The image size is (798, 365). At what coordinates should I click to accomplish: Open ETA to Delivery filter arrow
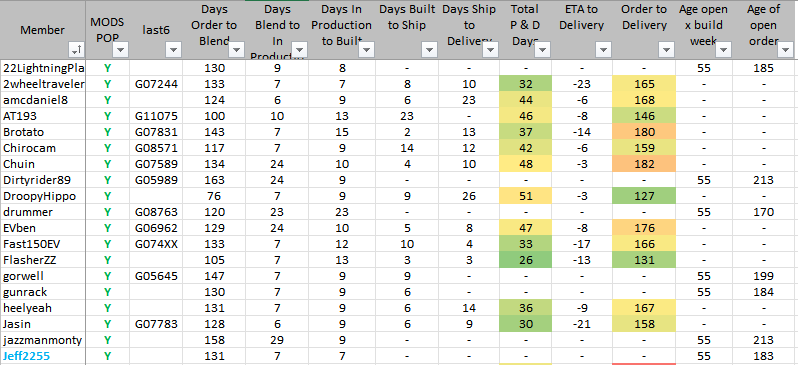click(603, 50)
